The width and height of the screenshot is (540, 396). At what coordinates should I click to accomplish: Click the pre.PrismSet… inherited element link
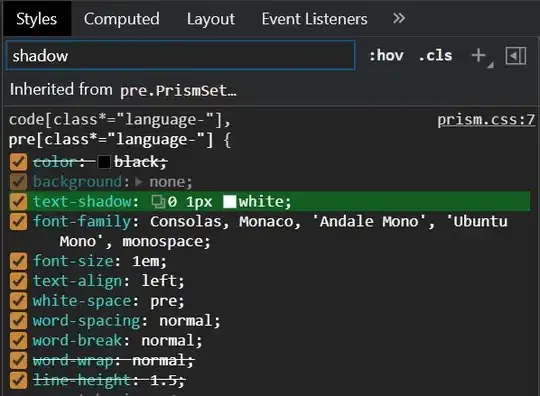(178, 91)
